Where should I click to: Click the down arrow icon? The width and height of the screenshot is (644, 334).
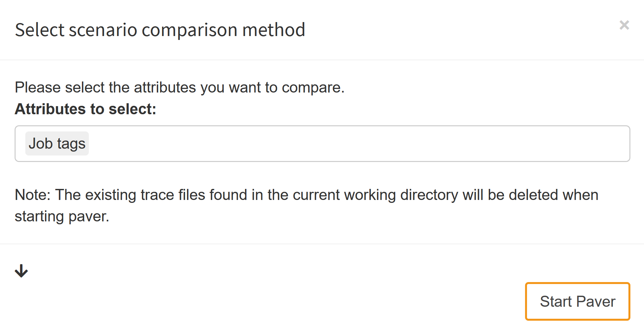[x=21, y=271]
